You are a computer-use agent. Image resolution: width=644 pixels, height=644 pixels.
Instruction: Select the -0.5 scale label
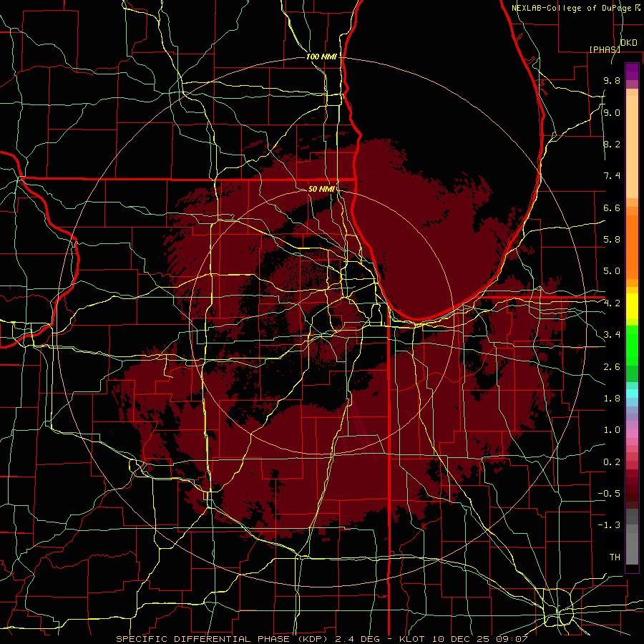609,494
